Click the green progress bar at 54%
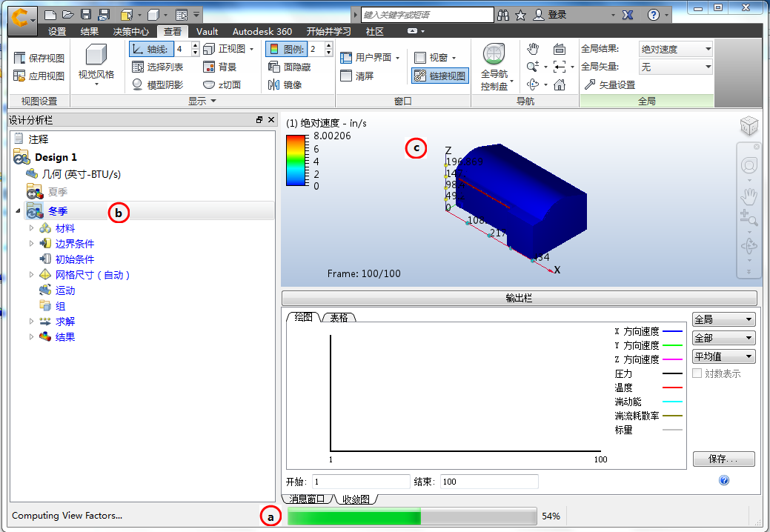This screenshot has width=770, height=532. coord(411,516)
